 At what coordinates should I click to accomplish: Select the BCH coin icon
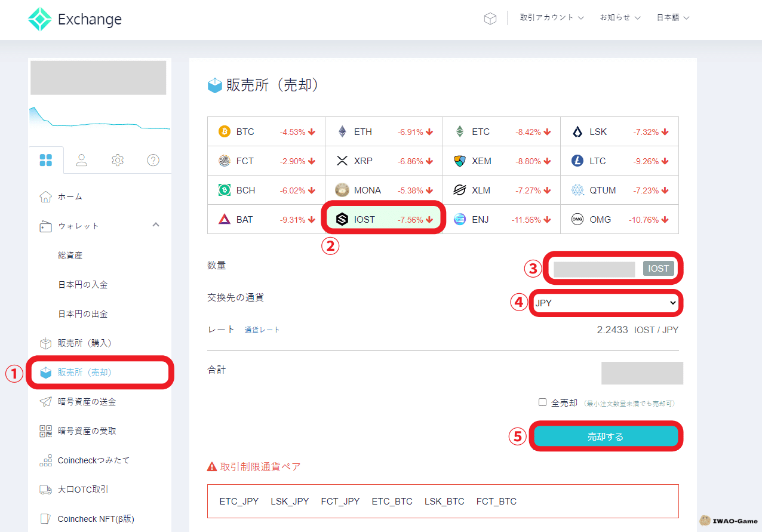pos(225,190)
